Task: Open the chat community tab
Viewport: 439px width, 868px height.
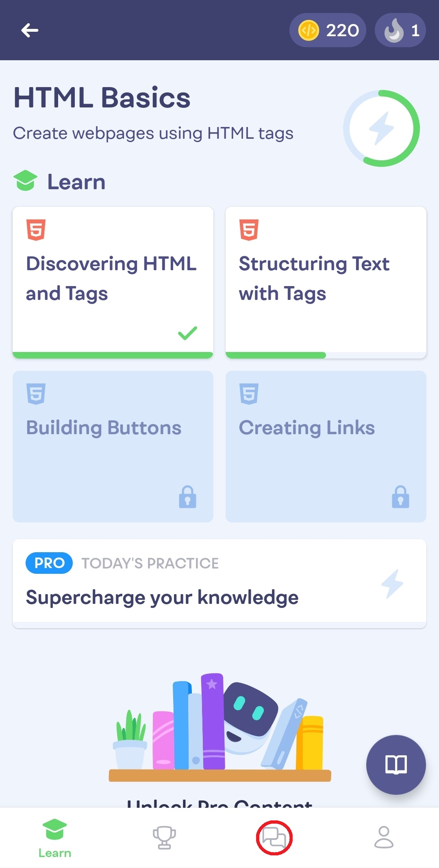Action: [274, 837]
